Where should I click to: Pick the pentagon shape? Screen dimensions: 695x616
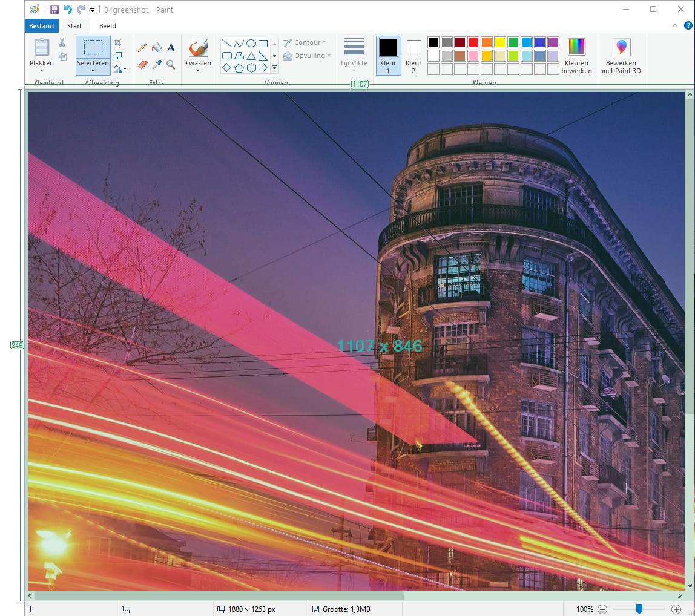239,68
